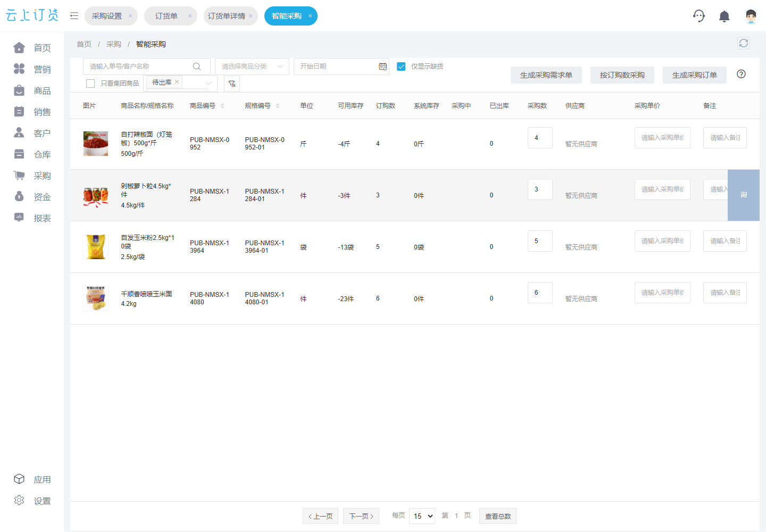The width and height of the screenshot is (766, 532).
Task: Remove the 待出库 filter tag
Action: click(x=177, y=82)
